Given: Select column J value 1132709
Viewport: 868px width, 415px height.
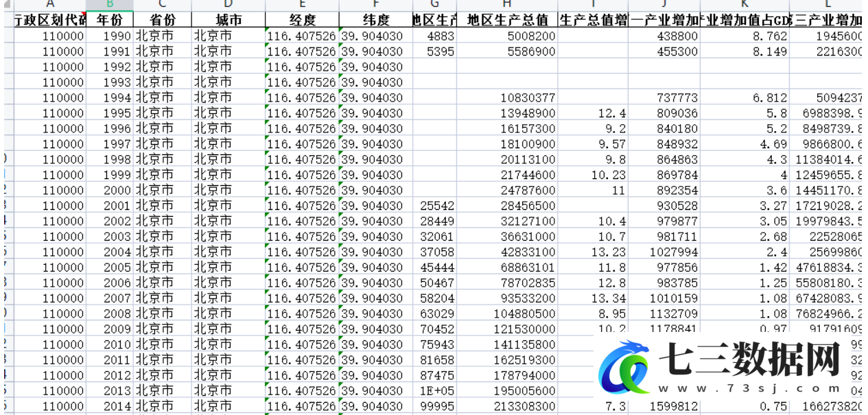Looking at the screenshot, I should 664,313.
